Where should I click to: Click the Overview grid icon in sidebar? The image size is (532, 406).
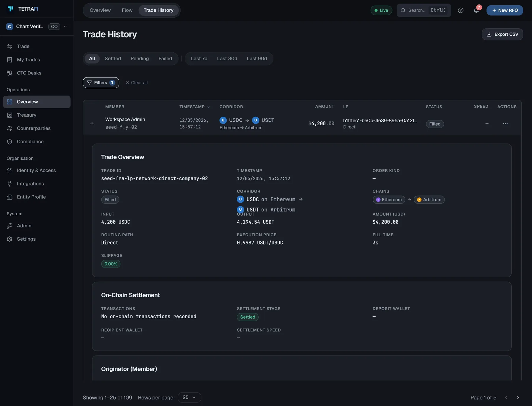tap(10, 102)
